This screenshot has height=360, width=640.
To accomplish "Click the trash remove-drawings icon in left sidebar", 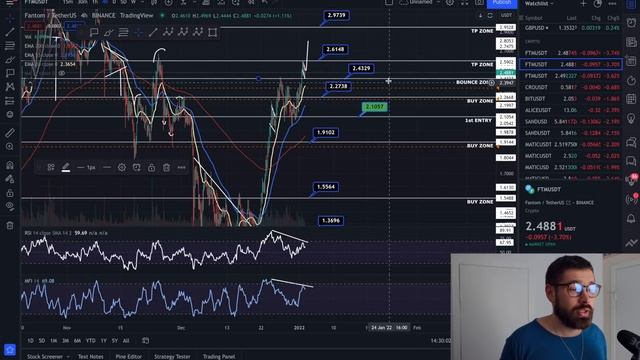I will 10,225.
